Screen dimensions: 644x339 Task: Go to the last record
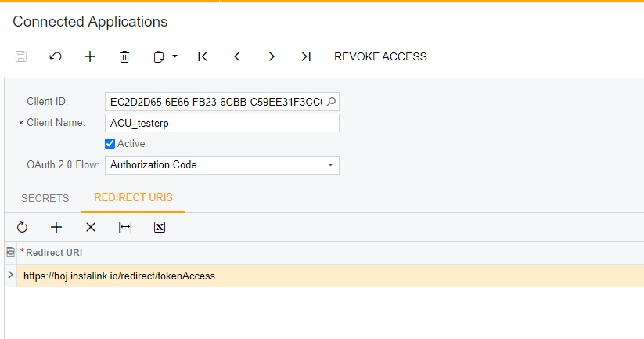click(306, 56)
